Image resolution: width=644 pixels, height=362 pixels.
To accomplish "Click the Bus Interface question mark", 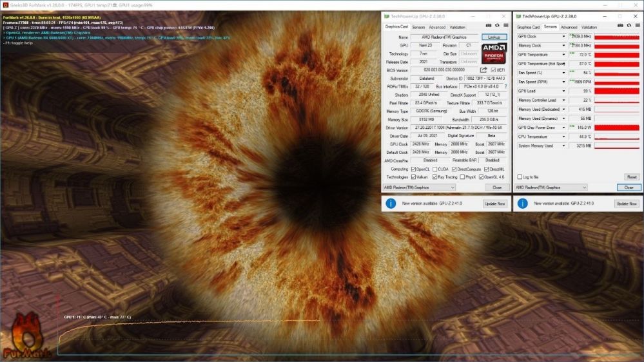I will coord(505,86).
